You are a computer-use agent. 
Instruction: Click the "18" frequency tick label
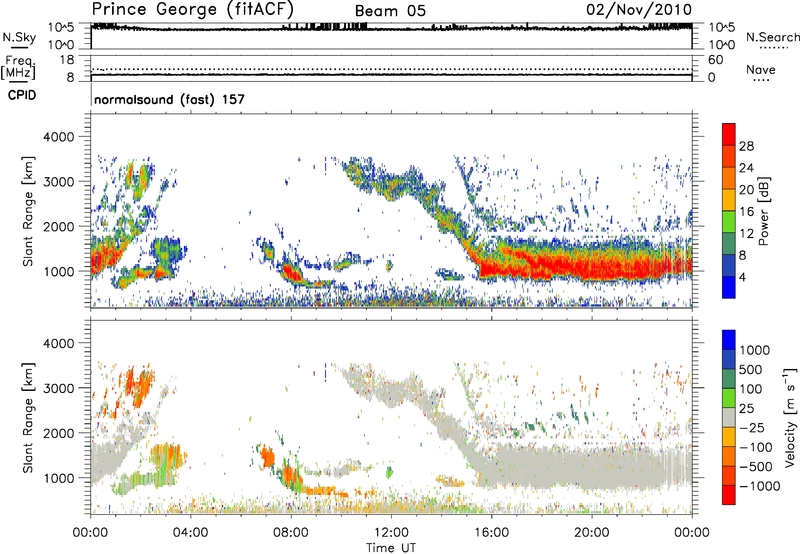[x=66, y=60]
